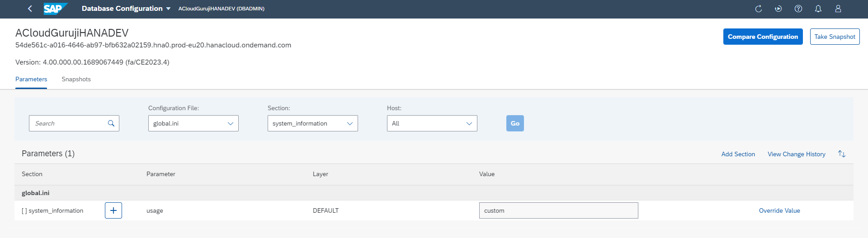
Task: Open the Configuration File dropdown global.ini
Action: [193, 123]
